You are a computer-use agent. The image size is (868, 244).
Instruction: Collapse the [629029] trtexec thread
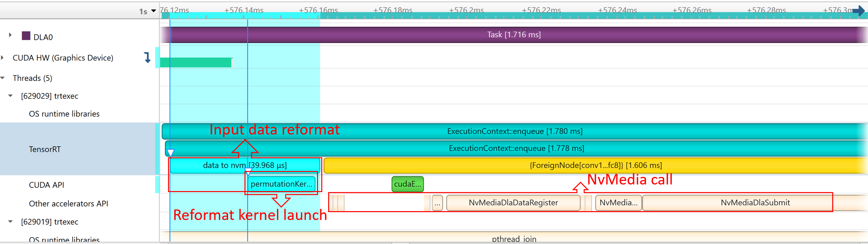tap(11, 96)
